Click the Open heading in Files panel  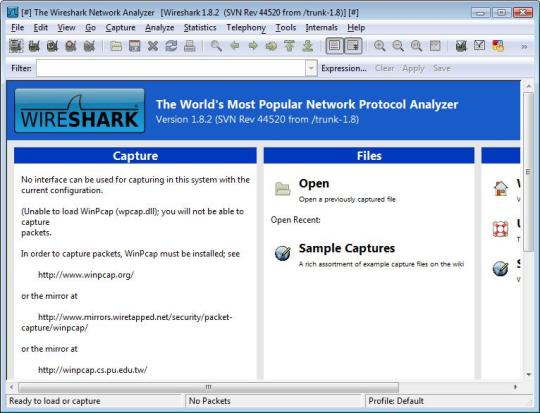click(314, 184)
